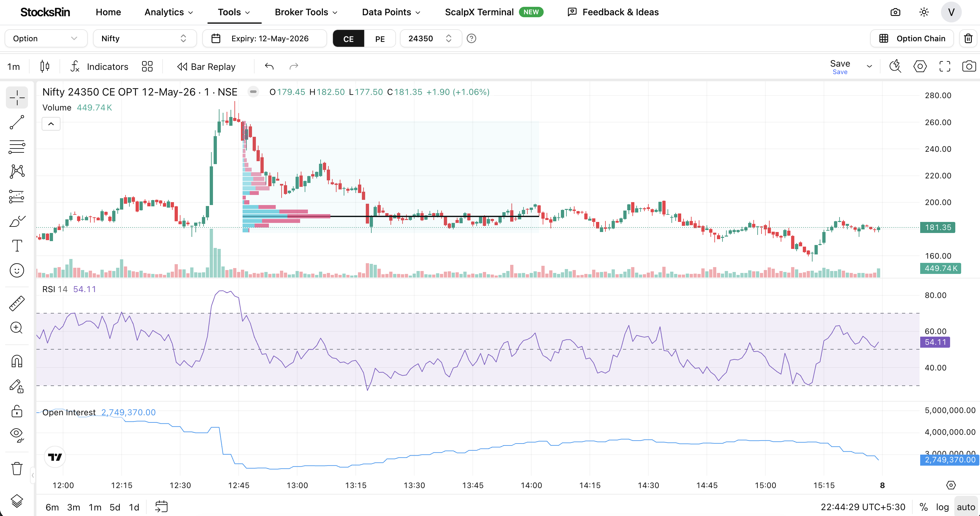Choose the pattern drawing tool
Screen dimensions: 980x516
(x=17, y=172)
